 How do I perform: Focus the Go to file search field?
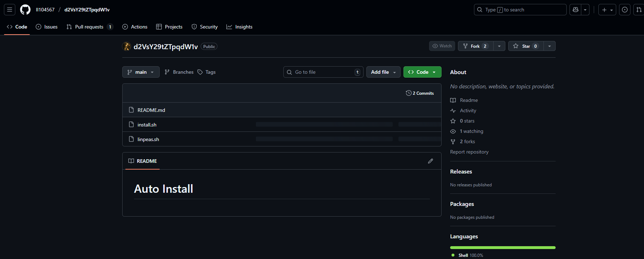[x=323, y=72]
